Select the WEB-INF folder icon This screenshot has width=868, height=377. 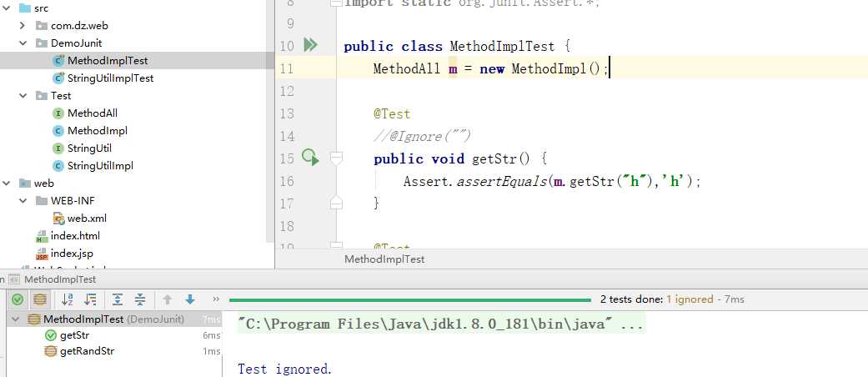point(41,200)
